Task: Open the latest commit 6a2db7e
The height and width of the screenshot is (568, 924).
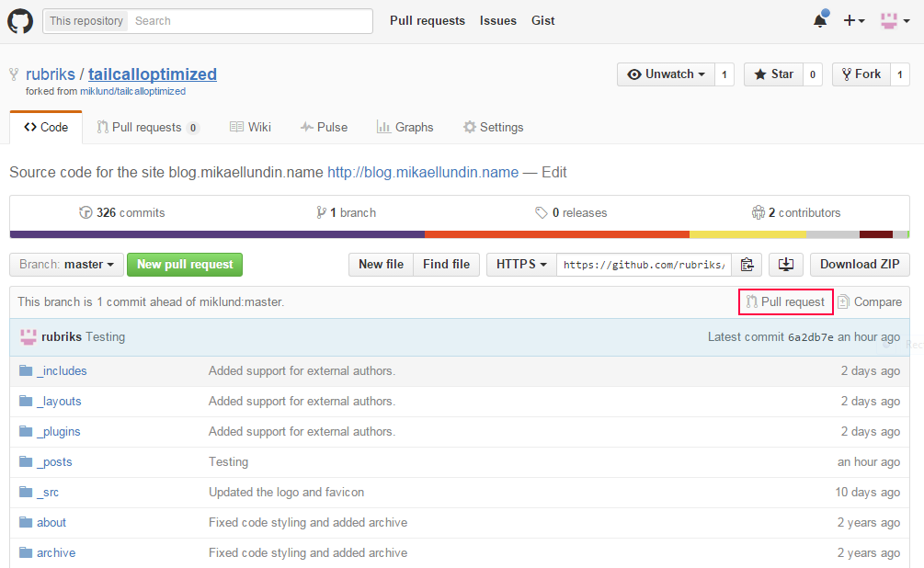Action: [811, 337]
